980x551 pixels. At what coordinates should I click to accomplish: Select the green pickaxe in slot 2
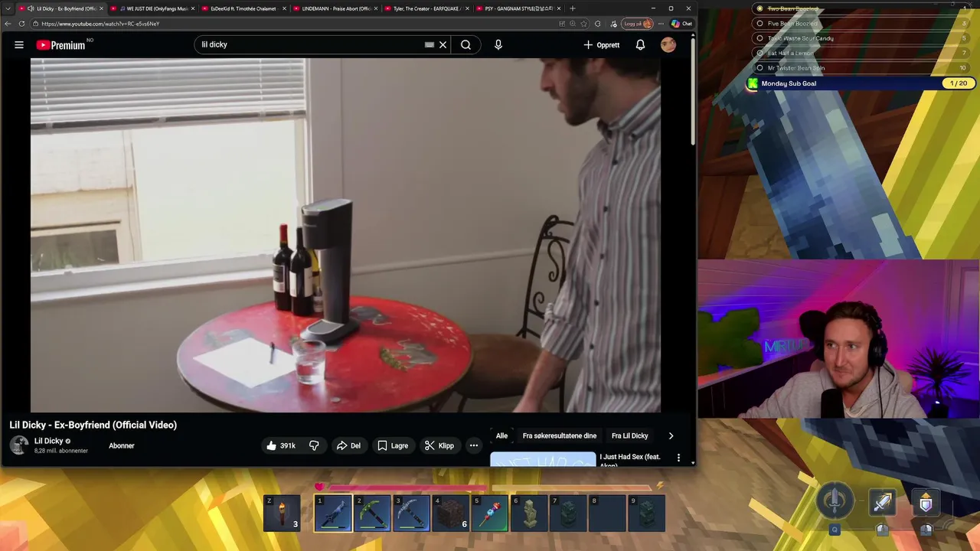point(372,513)
